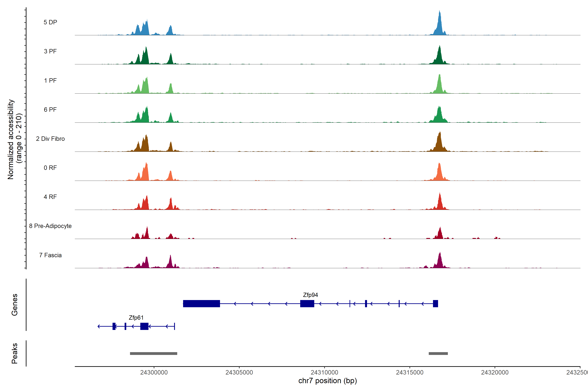Image resolution: width=588 pixels, height=392 pixels.
Task: Click the large Zfp94 exon block
Action: tap(201, 303)
